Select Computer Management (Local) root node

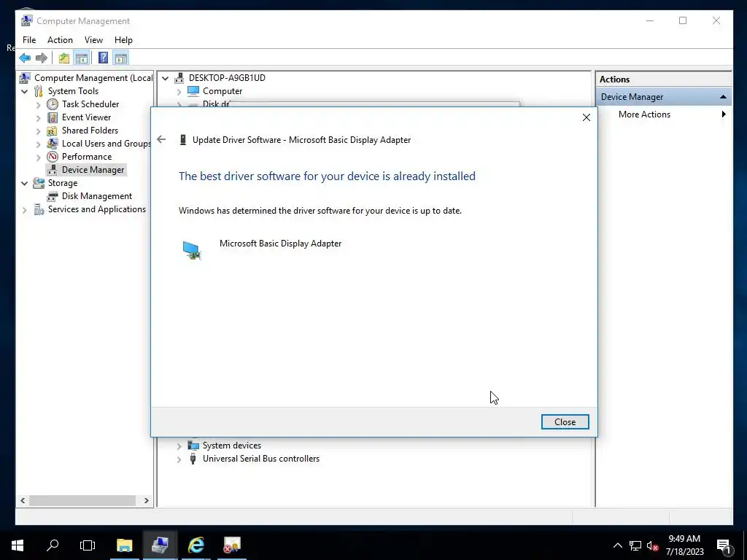click(93, 77)
